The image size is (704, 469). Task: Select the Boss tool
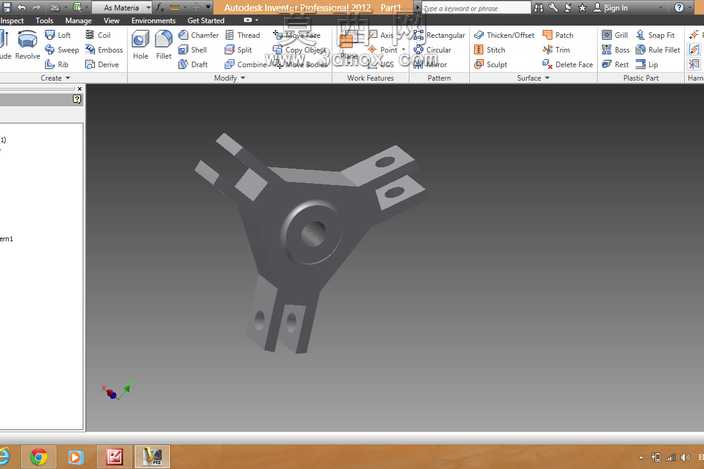(615, 50)
